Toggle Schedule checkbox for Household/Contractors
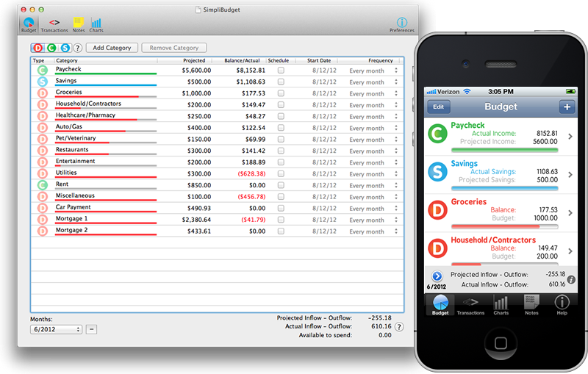The image size is (588, 374). pos(281,104)
